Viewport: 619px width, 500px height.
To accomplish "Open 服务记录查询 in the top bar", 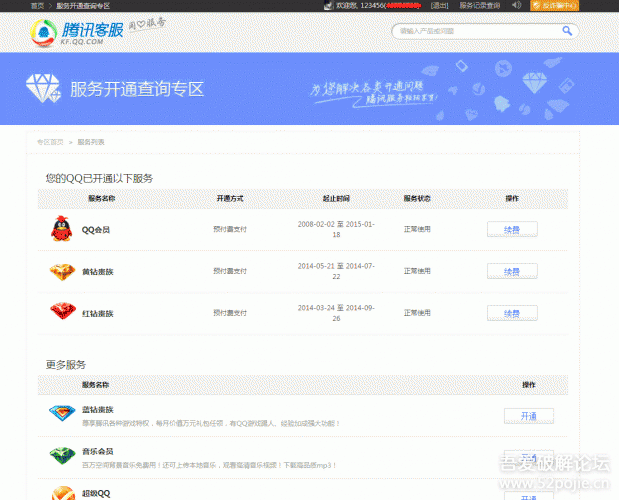I will click(480, 6).
